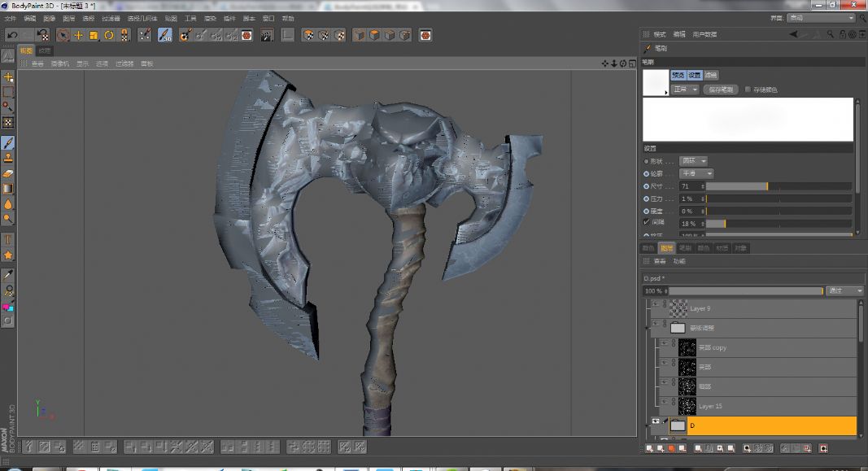Screen dimensions: 868x471
Task: Expand the brush preset thumbnail arrow
Action: point(666,93)
